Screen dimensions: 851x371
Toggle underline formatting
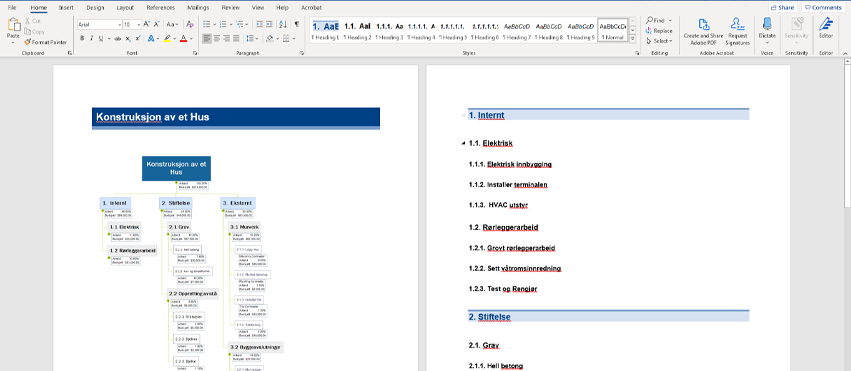[x=100, y=39]
